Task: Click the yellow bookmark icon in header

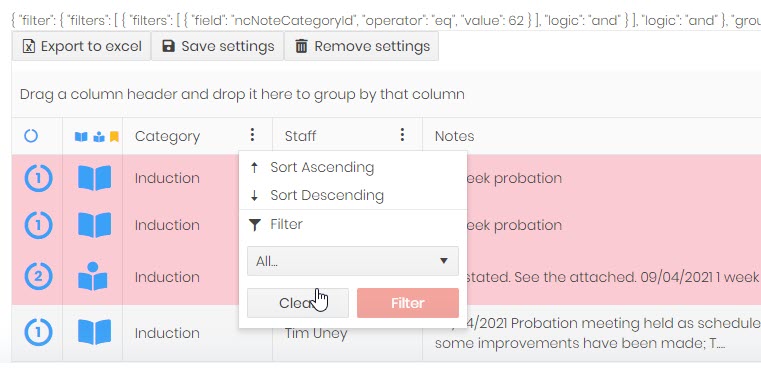Action: (x=114, y=136)
